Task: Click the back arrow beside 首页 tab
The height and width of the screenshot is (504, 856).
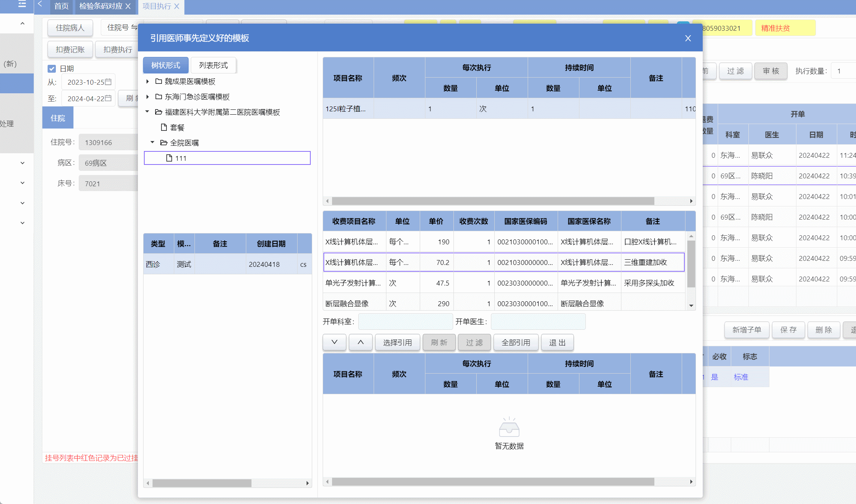Action: point(40,4)
